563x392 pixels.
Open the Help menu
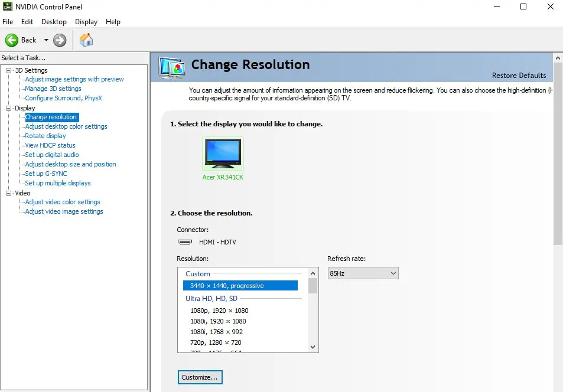113,22
